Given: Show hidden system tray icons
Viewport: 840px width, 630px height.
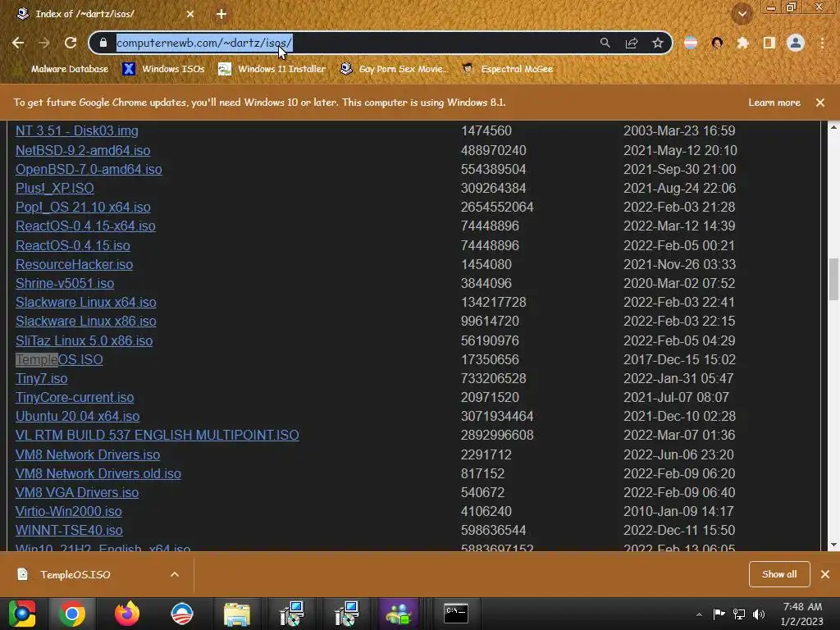Looking at the screenshot, I should [x=699, y=614].
